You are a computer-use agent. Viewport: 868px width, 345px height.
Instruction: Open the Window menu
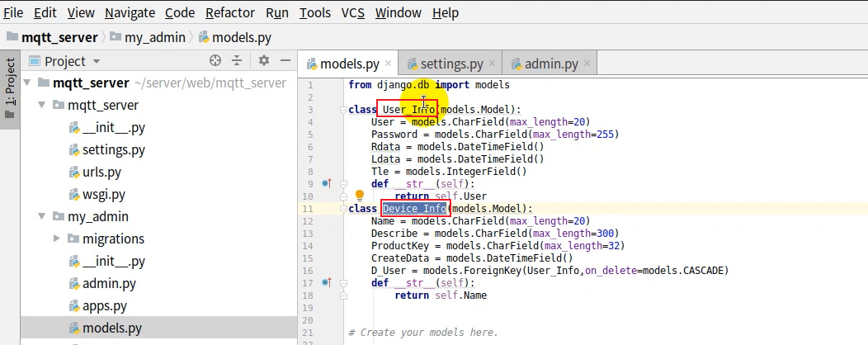point(398,12)
